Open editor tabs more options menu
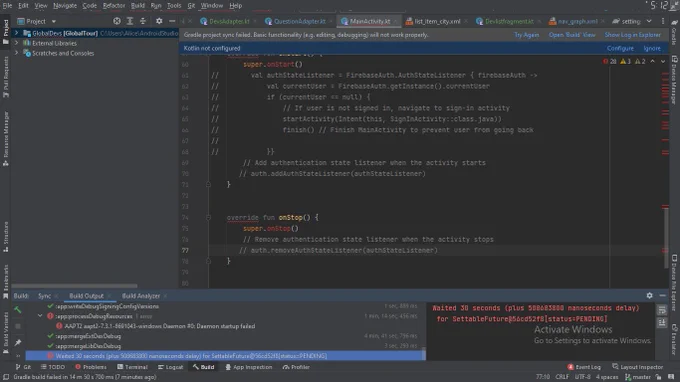This screenshot has height=382, width=680. (663, 21)
